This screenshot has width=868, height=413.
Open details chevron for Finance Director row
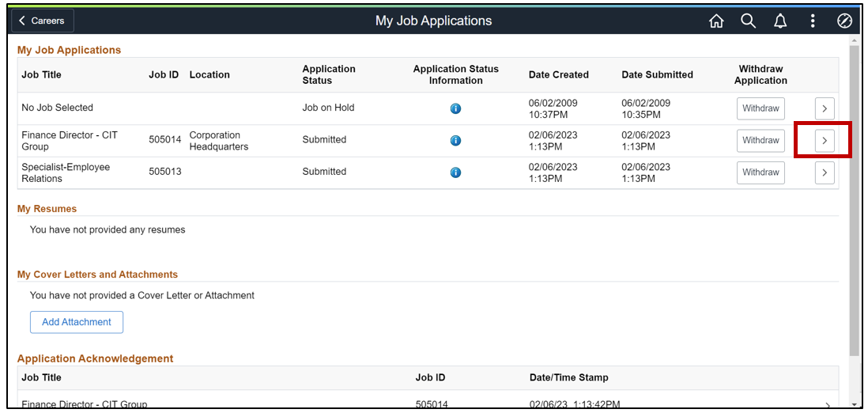[825, 140]
